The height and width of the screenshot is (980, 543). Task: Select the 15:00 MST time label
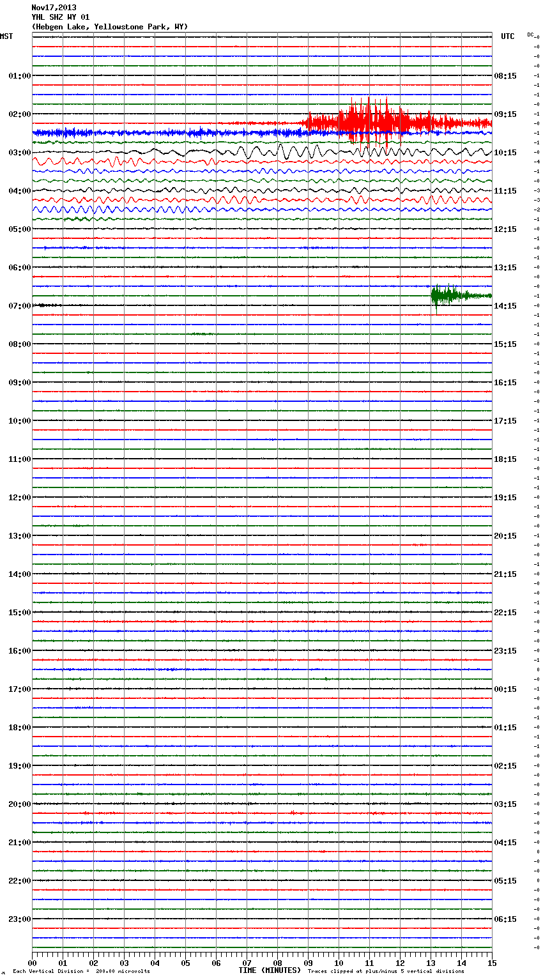coord(20,613)
